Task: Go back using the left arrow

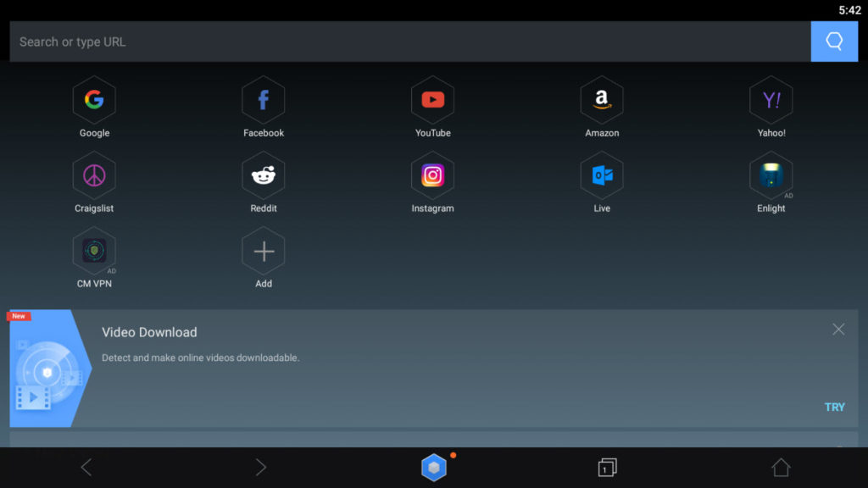Action: [86, 468]
